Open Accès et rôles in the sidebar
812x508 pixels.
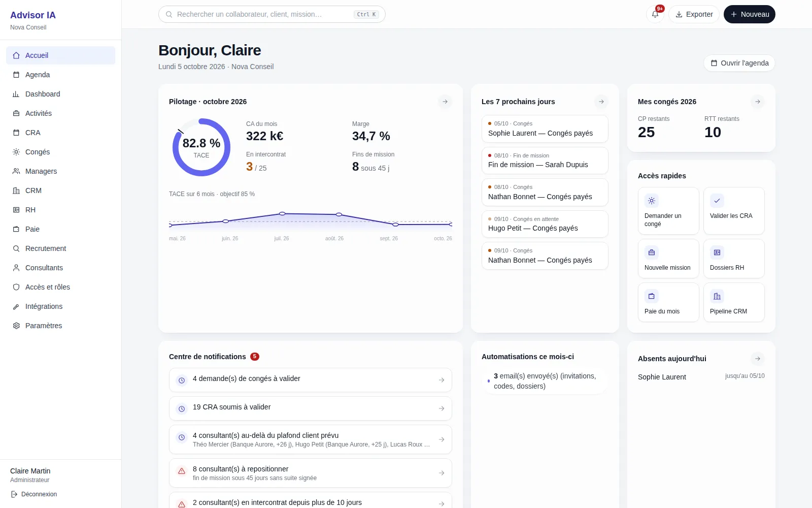click(x=61, y=287)
